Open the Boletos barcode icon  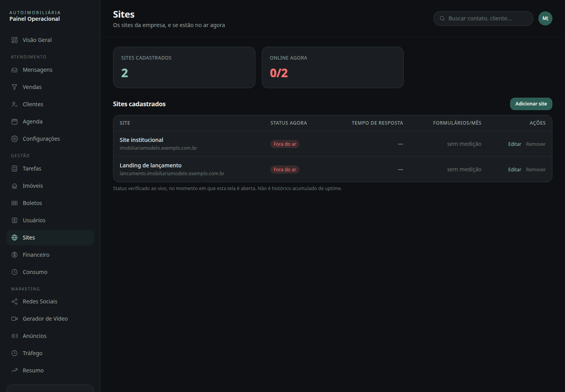pos(15,203)
